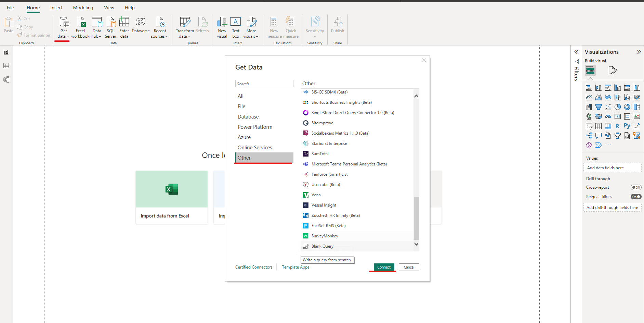Select the Online Services category

click(x=264, y=148)
